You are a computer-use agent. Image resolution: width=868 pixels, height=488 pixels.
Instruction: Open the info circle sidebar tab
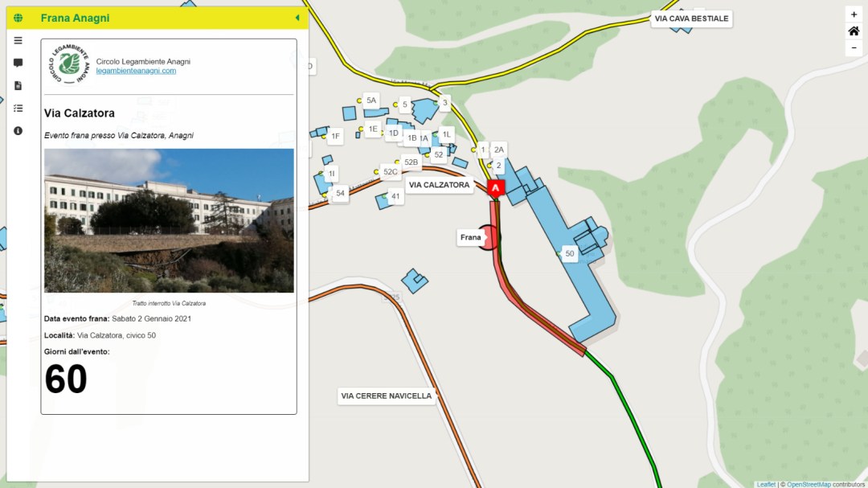[x=18, y=130]
